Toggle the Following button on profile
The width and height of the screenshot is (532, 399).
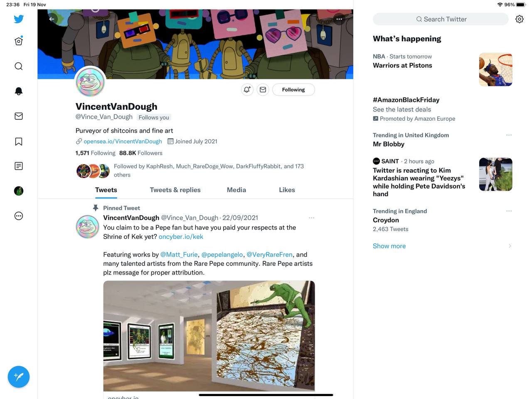coord(293,89)
